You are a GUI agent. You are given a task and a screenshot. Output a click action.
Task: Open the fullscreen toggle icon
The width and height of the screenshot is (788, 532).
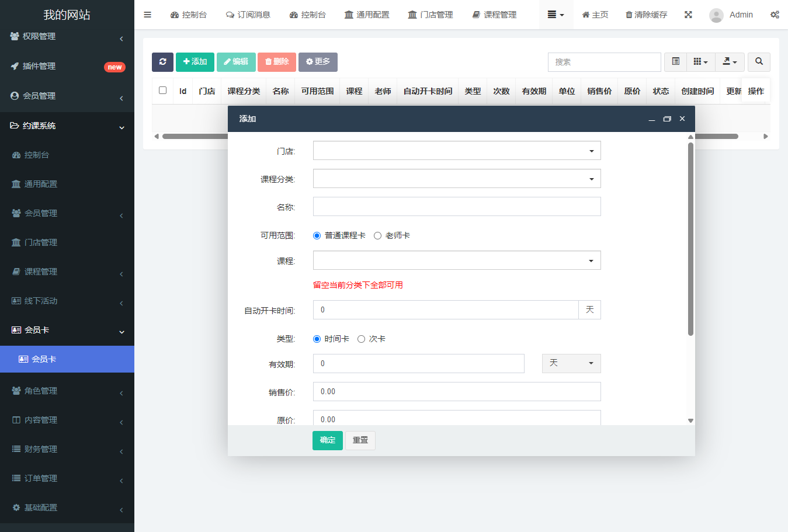(x=688, y=15)
